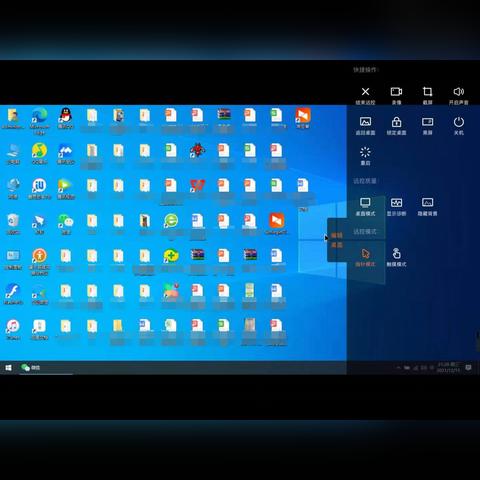Image resolution: width=480 pixels, height=480 pixels.
Task: Open the taskbar notification center icon
Action: click(x=468, y=367)
